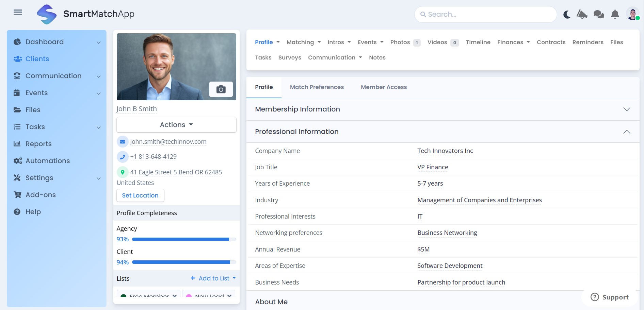
Task: Open the notifications bell icon
Action: point(615,14)
